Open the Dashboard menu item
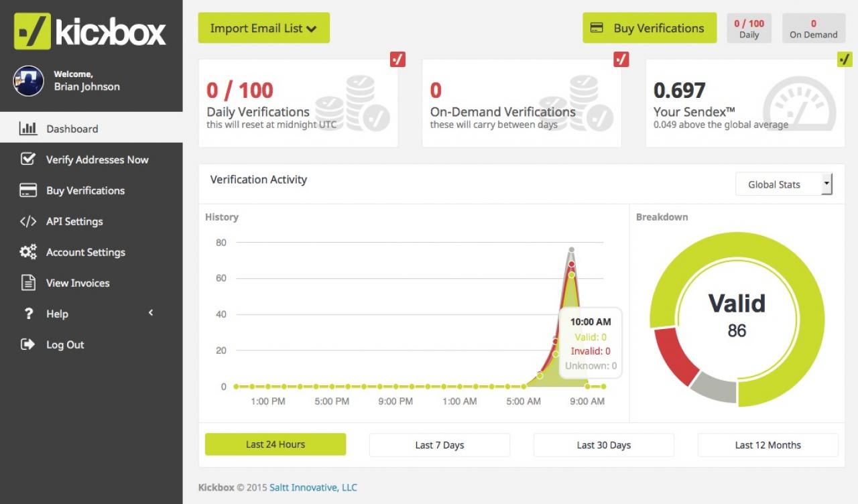The image size is (858, 504). tap(91, 127)
